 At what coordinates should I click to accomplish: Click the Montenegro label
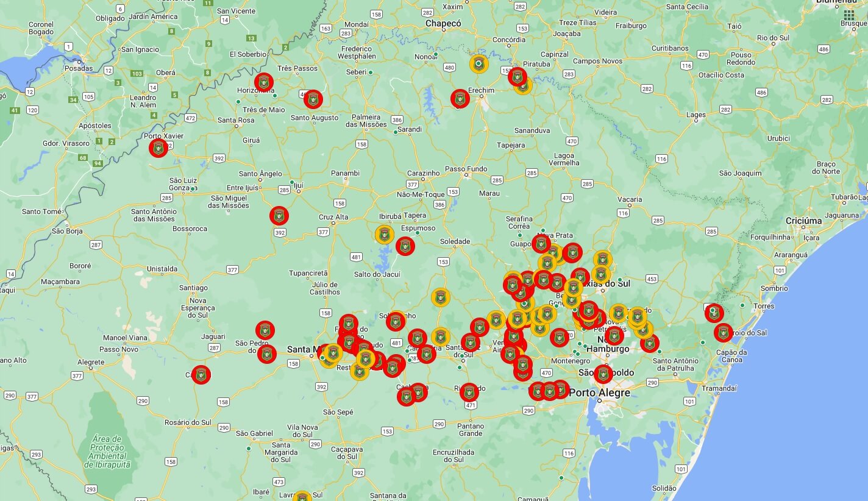[x=571, y=361]
